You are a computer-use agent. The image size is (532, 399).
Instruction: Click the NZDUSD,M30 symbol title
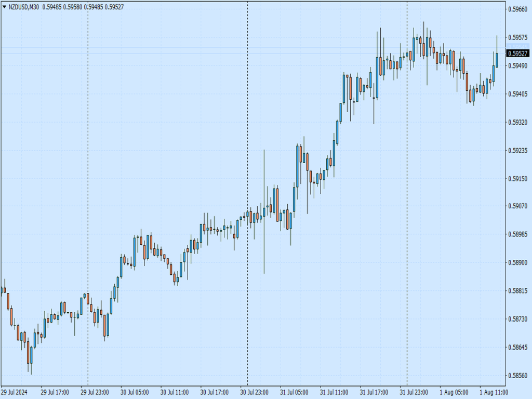coord(24,7)
